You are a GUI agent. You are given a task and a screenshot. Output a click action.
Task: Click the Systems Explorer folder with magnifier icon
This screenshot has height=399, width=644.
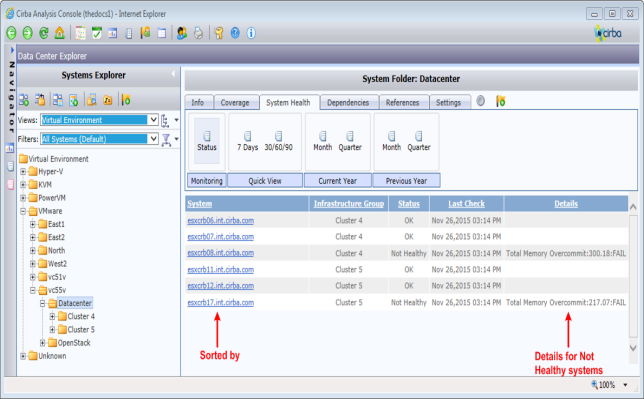92,99
